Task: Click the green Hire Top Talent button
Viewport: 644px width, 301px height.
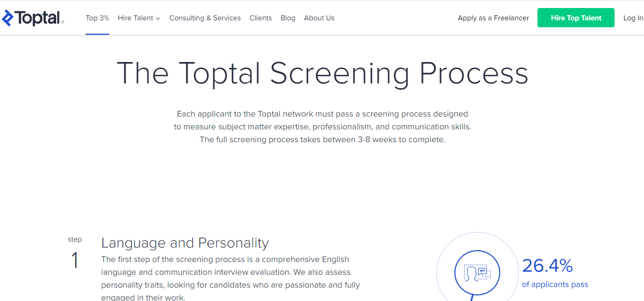Action: [576, 18]
